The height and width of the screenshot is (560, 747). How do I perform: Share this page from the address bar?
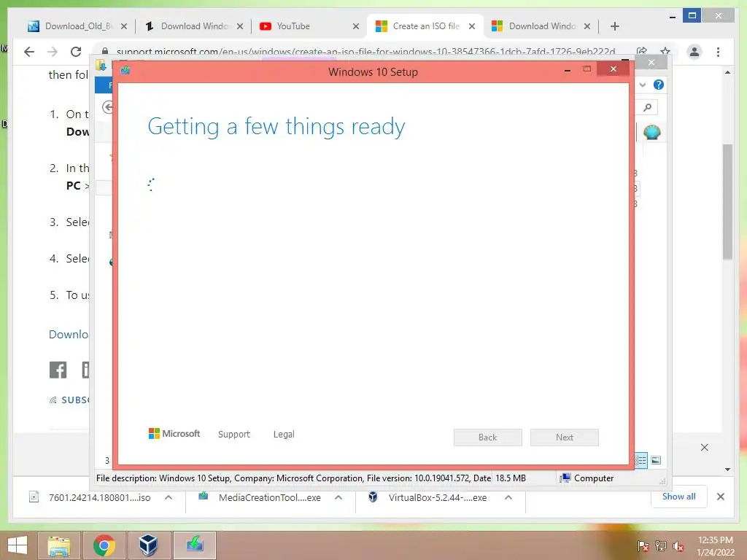(642, 52)
